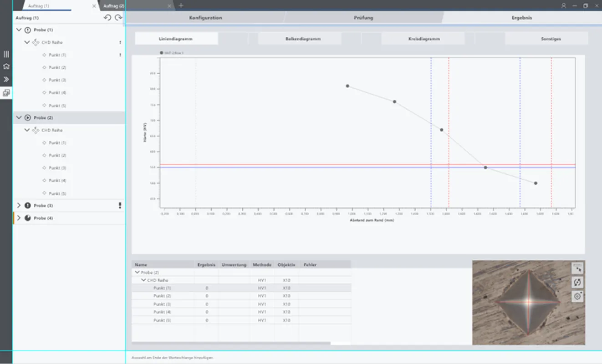Collapse Probe (1) tree node
The width and height of the screenshot is (602, 364).
(19, 30)
